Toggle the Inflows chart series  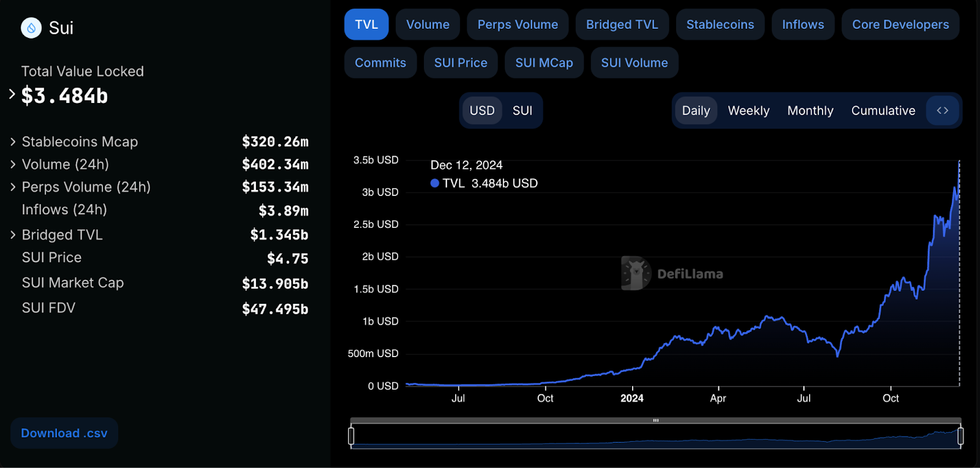tap(802, 25)
